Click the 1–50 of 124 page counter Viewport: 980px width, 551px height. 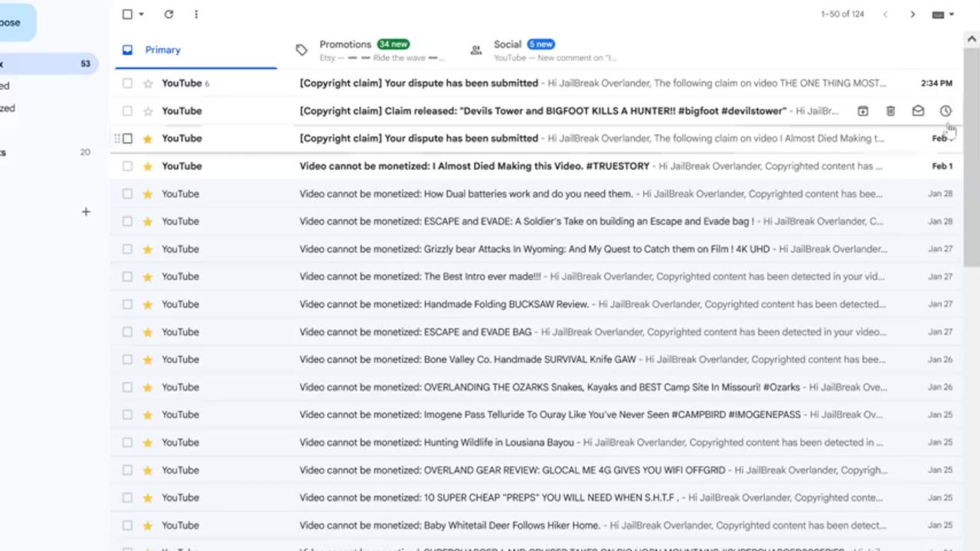(842, 14)
